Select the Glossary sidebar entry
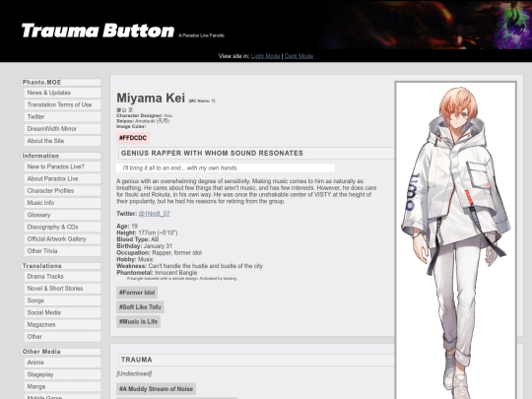Image resolution: width=532 pixels, height=399 pixels. (62, 215)
